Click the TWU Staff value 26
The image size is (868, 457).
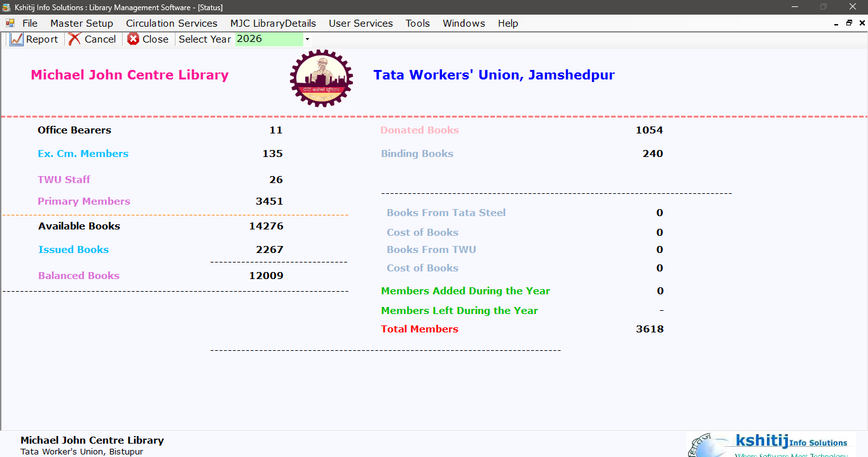point(276,180)
